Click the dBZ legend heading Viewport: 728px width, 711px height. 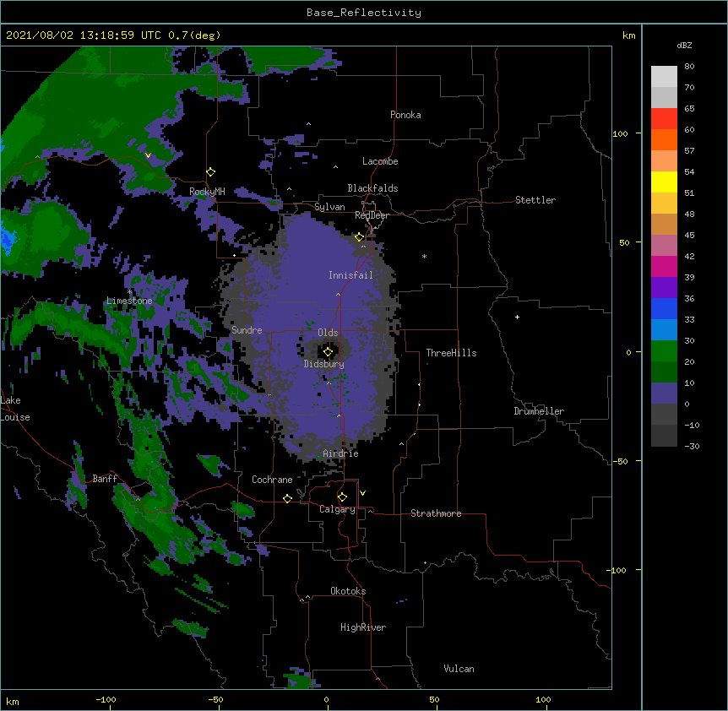click(x=684, y=45)
